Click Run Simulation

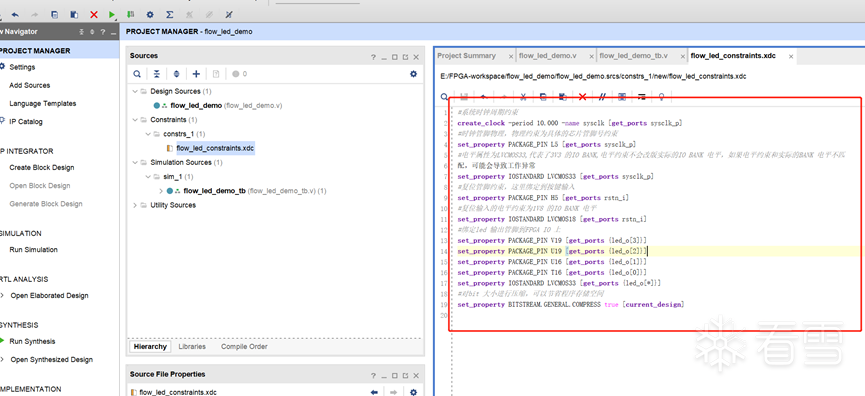click(33, 249)
